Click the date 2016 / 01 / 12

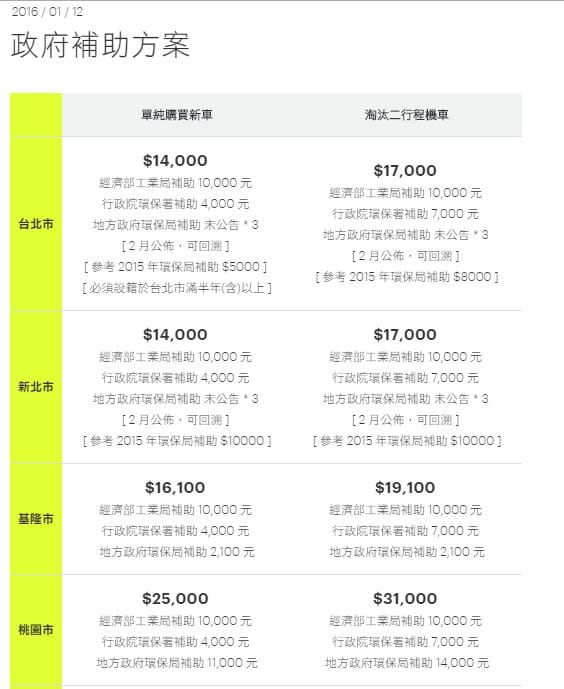[x=47, y=11]
